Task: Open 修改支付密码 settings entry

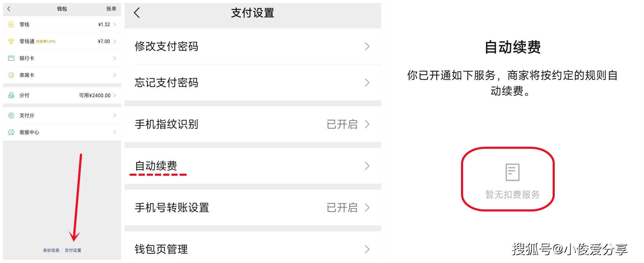Action: click(166, 47)
